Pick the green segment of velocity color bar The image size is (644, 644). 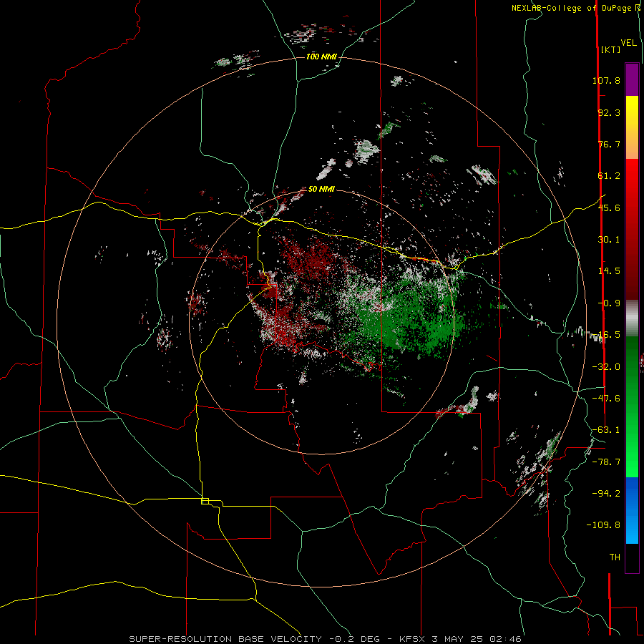click(x=632, y=406)
